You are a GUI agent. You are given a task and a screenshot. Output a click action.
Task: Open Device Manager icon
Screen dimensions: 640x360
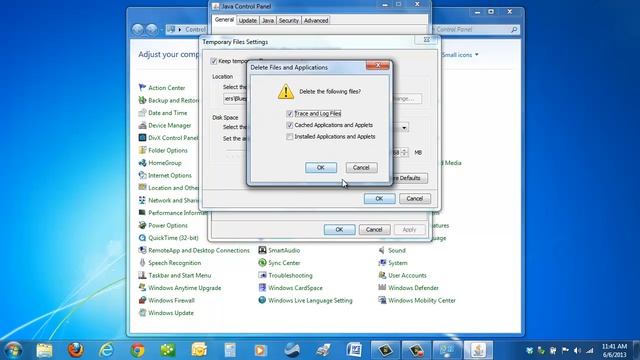point(142,125)
